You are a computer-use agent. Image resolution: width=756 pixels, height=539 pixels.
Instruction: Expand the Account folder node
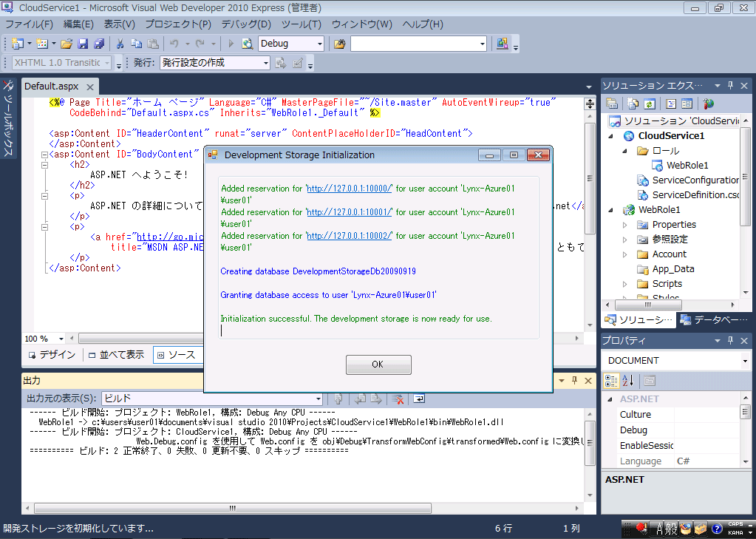click(x=625, y=254)
